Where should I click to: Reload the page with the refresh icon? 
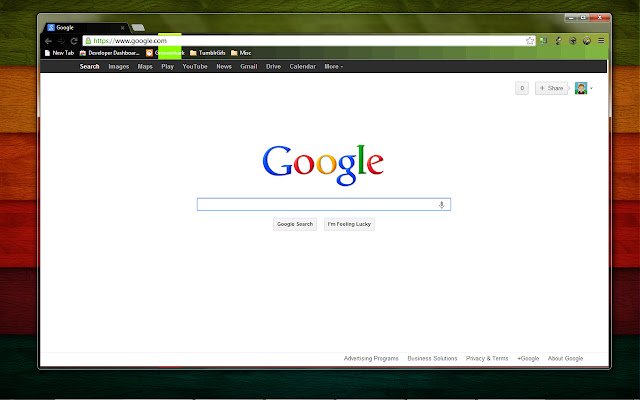click(74, 41)
